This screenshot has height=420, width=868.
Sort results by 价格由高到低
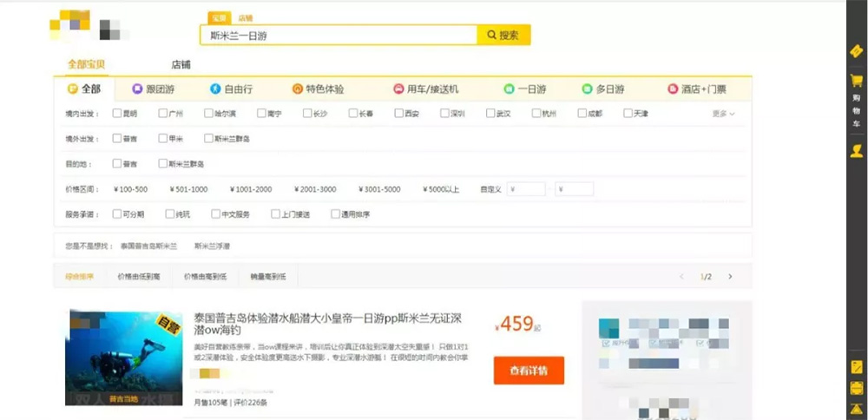point(206,276)
